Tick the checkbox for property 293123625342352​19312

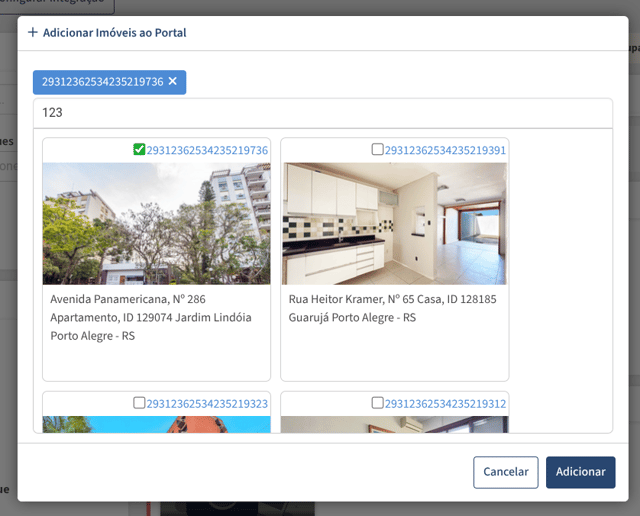pos(378,403)
